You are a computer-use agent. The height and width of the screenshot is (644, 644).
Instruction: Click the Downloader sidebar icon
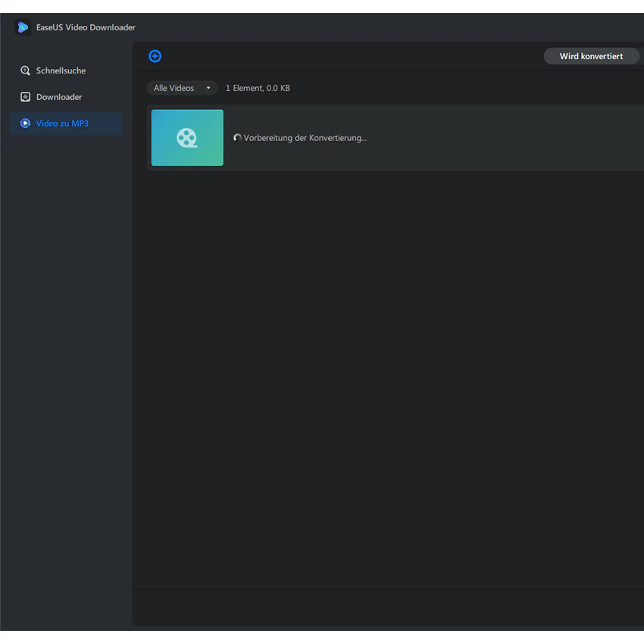(x=25, y=97)
